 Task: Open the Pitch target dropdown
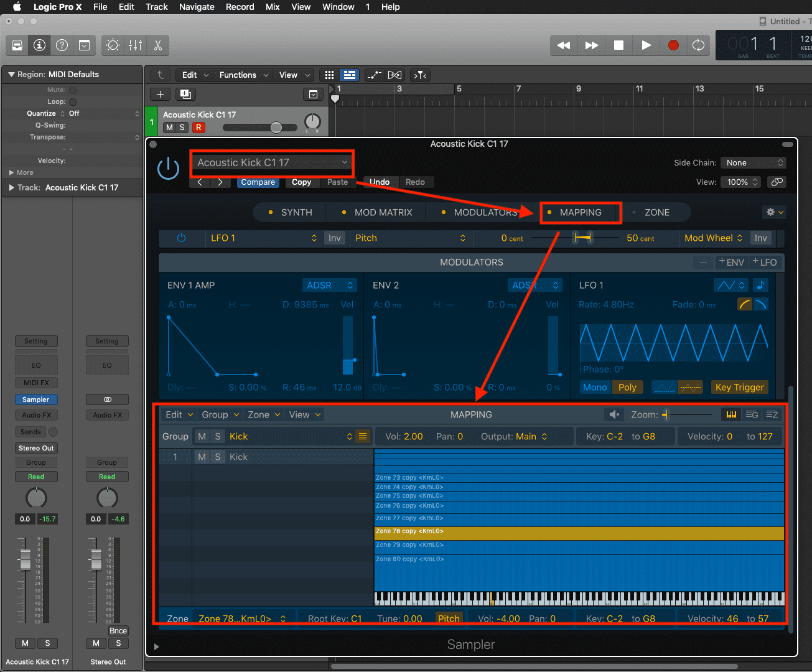pos(410,238)
